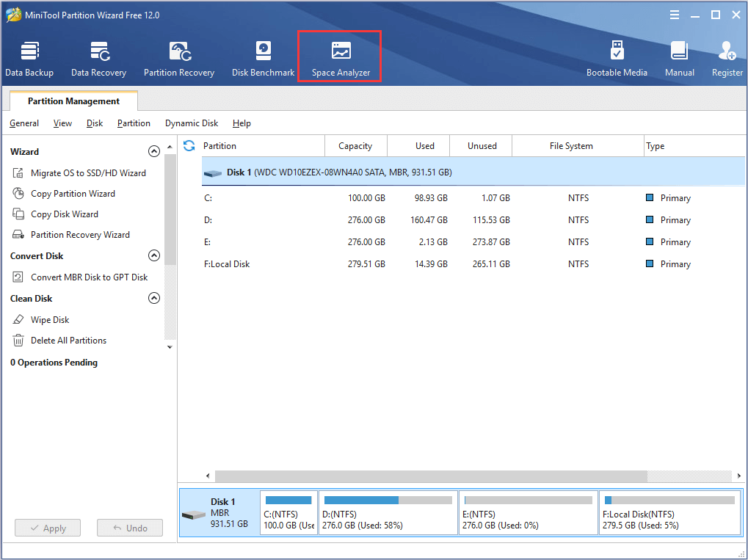This screenshot has height=560, width=748.
Task: Open the Data Backup tool
Action: click(x=29, y=59)
